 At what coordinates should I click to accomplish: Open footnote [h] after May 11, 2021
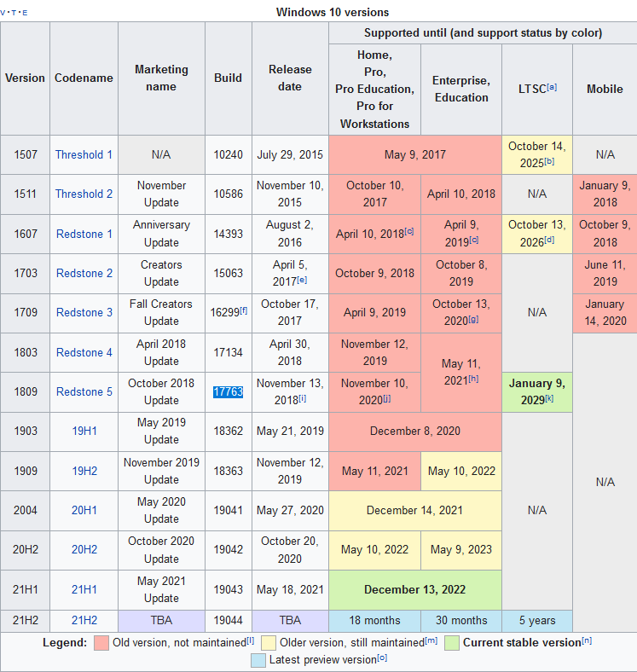tap(473, 379)
